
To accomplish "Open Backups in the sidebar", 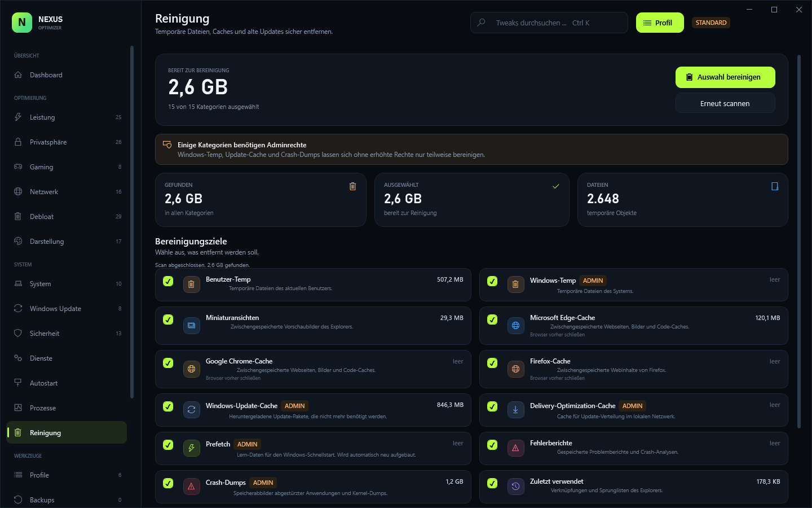I will (x=67, y=500).
